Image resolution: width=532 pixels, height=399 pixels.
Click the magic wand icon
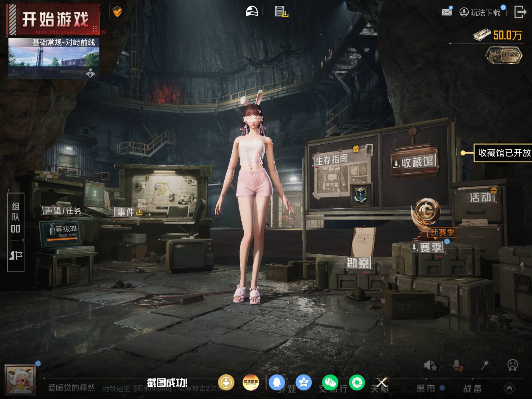pyautogui.click(x=485, y=365)
